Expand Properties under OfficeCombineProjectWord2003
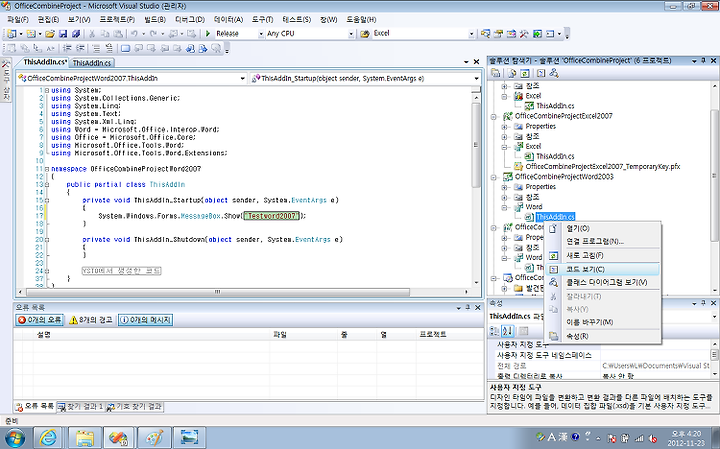The image size is (720, 449). [504, 187]
